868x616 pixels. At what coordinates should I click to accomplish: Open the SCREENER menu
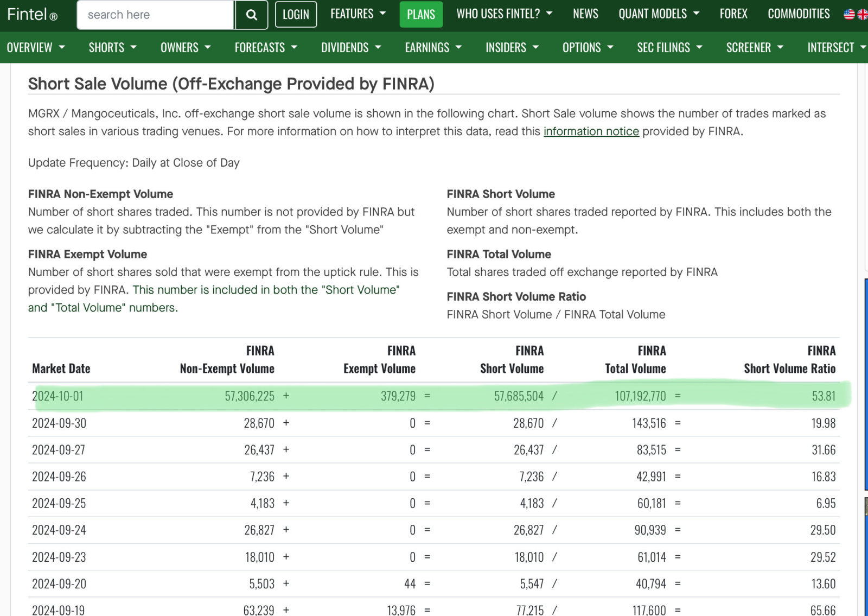755,47
